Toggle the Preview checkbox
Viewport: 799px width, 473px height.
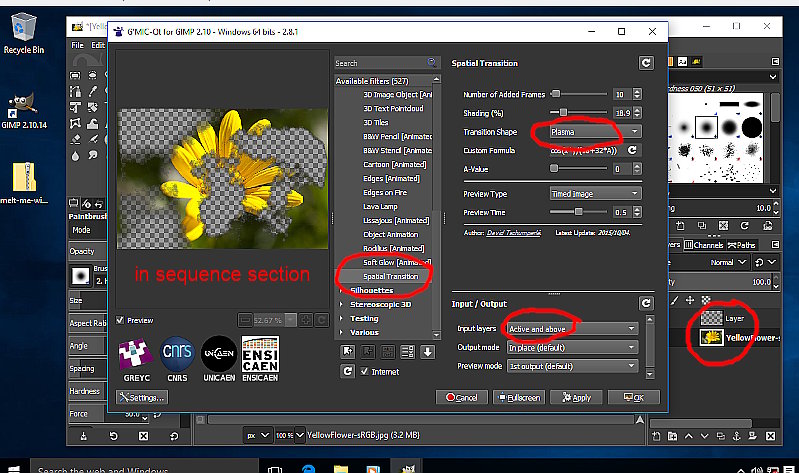pyautogui.click(x=120, y=320)
